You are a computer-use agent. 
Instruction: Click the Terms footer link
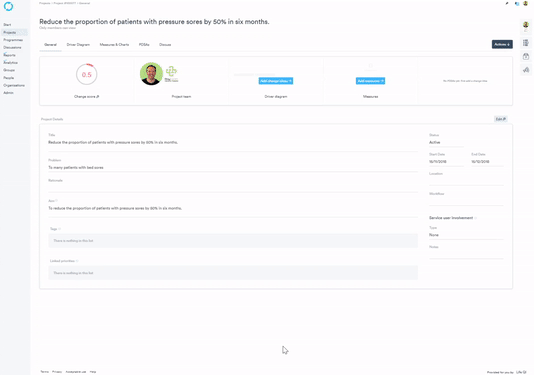[x=45, y=372]
